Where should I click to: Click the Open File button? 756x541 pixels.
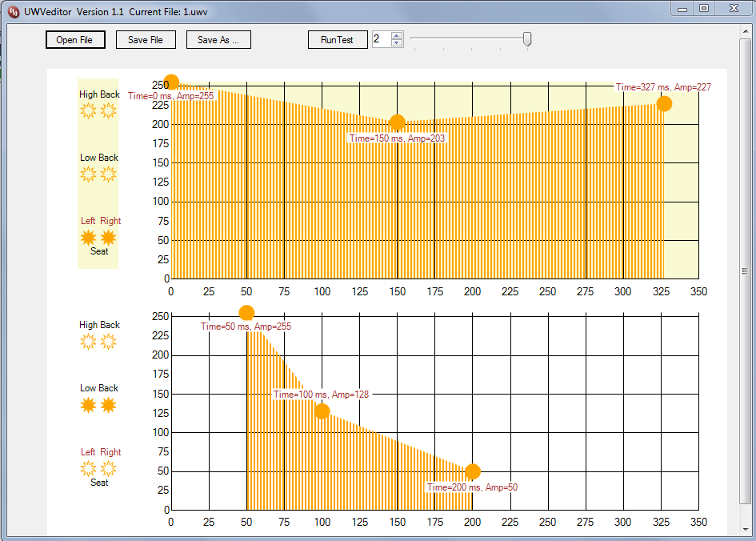[x=76, y=39]
